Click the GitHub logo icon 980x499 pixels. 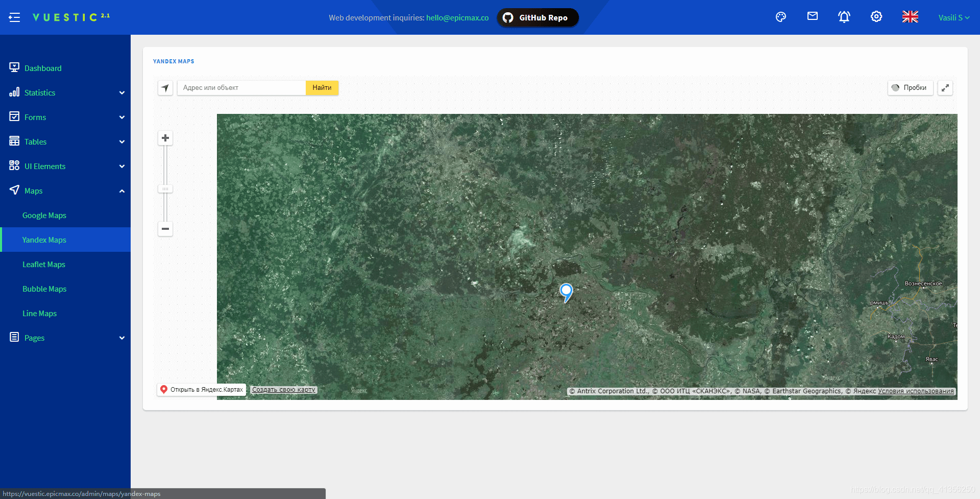click(508, 18)
